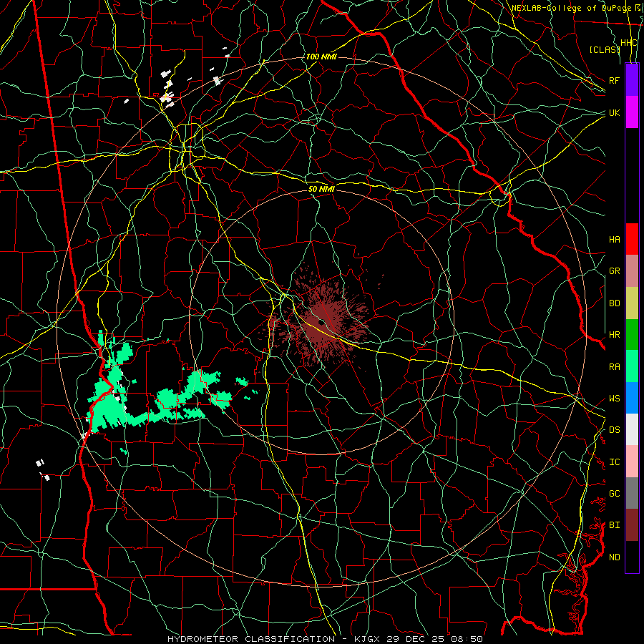The image size is (644, 644).
Task: Click the "HYDROMETEOR CLASSIFICATION" title text
Action: point(251,639)
